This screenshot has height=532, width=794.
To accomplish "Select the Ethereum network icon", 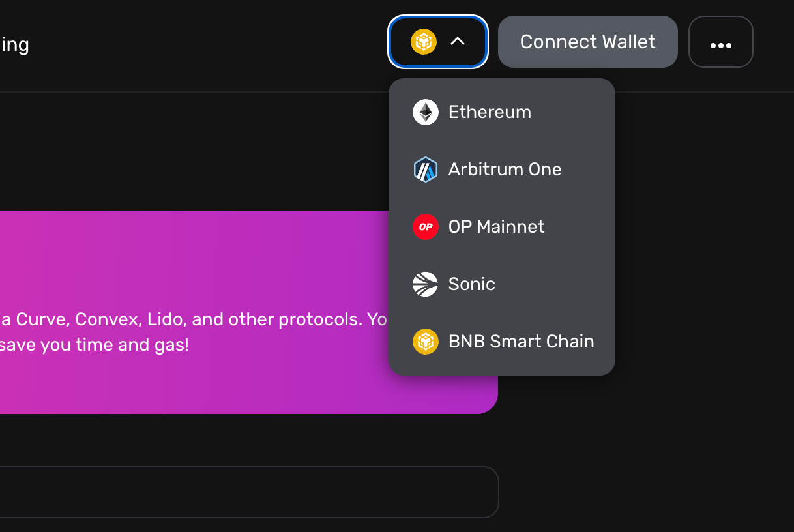I will click(x=425, y=111).
